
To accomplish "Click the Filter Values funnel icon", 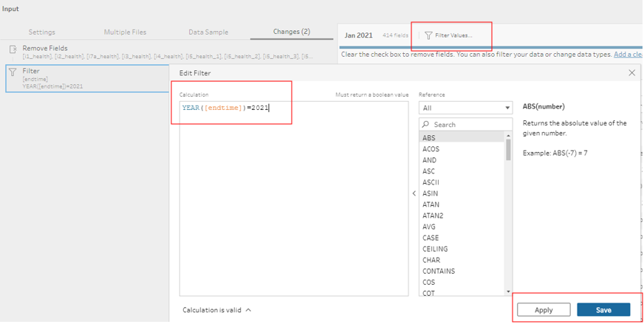I will (428, 35).
